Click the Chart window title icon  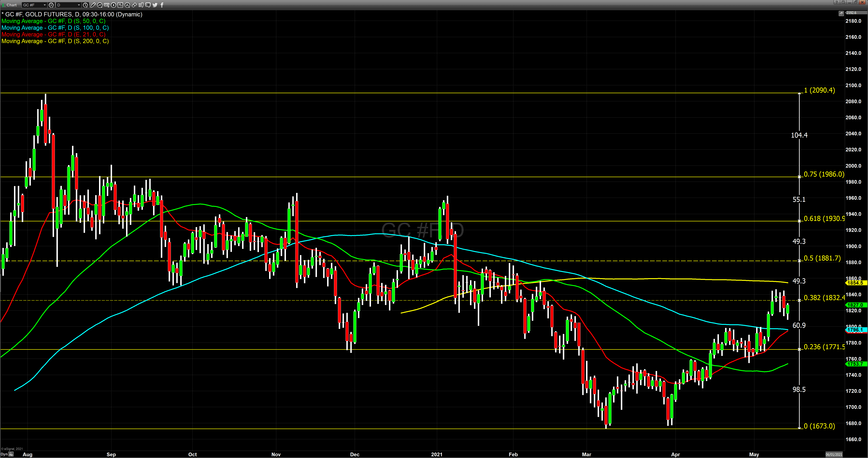pyautogui.click(x=4, y=5)
